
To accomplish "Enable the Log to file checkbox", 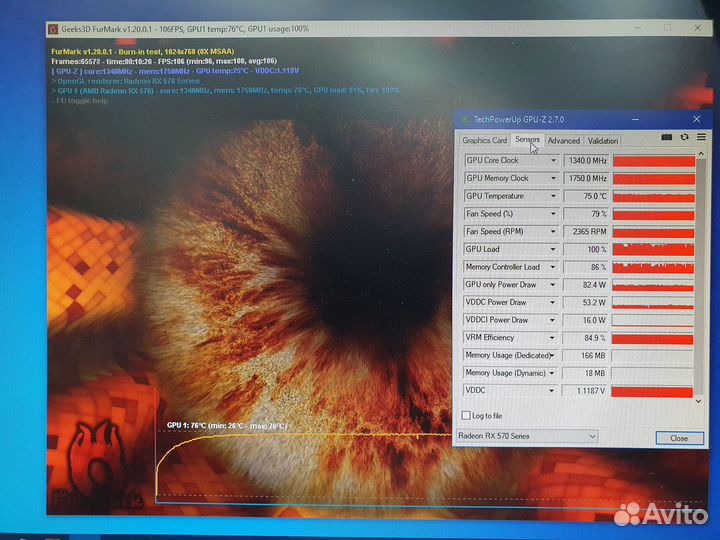I will (x=466, y=416).
